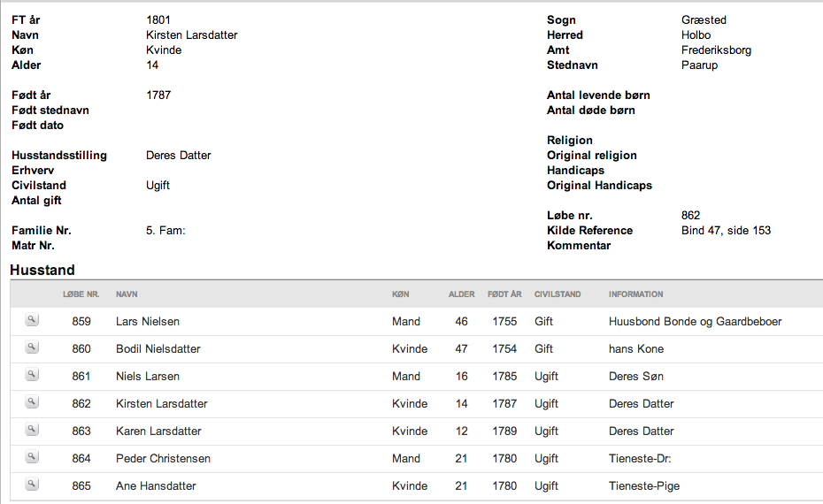View record icon for Kirsten Larsdatter row
Image resolution: width=823 pixels, height=504 pixels.
(32, 402)
